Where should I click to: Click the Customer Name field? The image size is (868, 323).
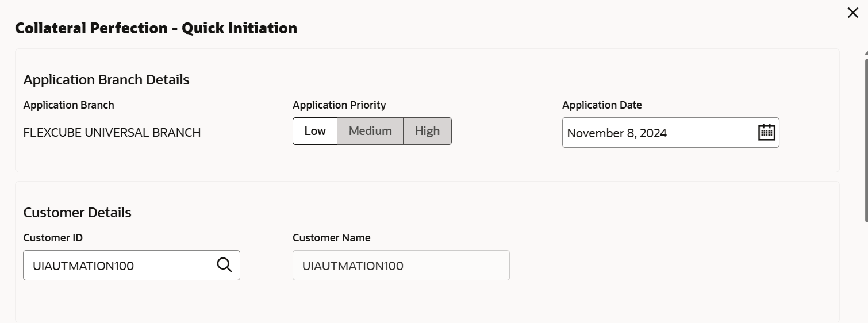(x=401, y=266)
